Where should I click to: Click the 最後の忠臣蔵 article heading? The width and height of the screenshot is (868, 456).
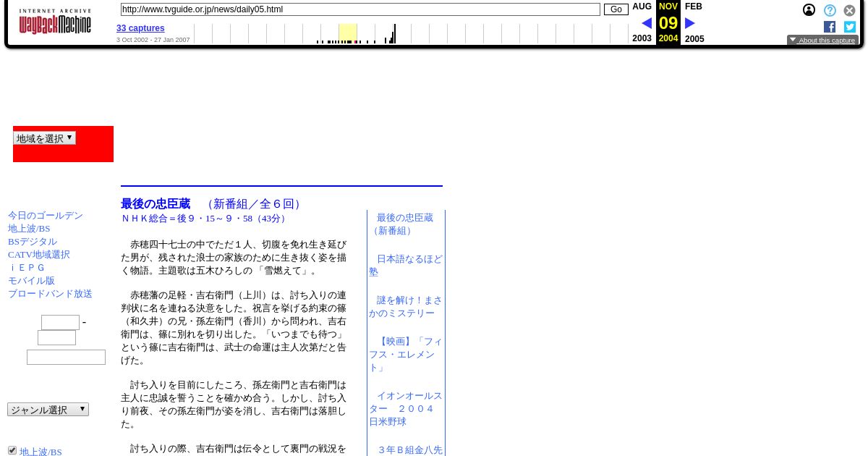click(156, 204)
